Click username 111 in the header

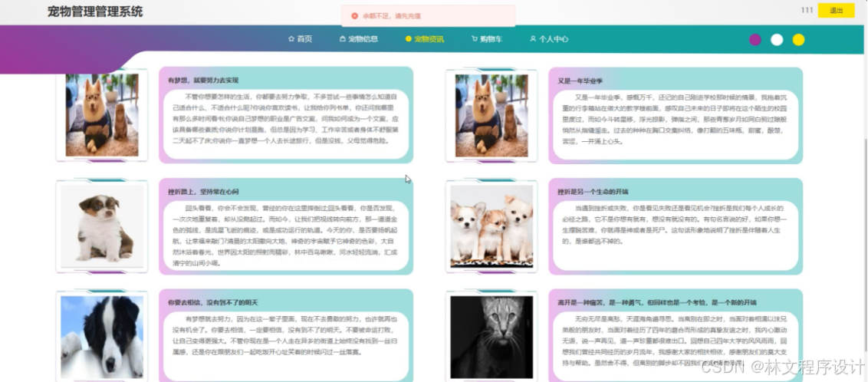coord(807,11)
